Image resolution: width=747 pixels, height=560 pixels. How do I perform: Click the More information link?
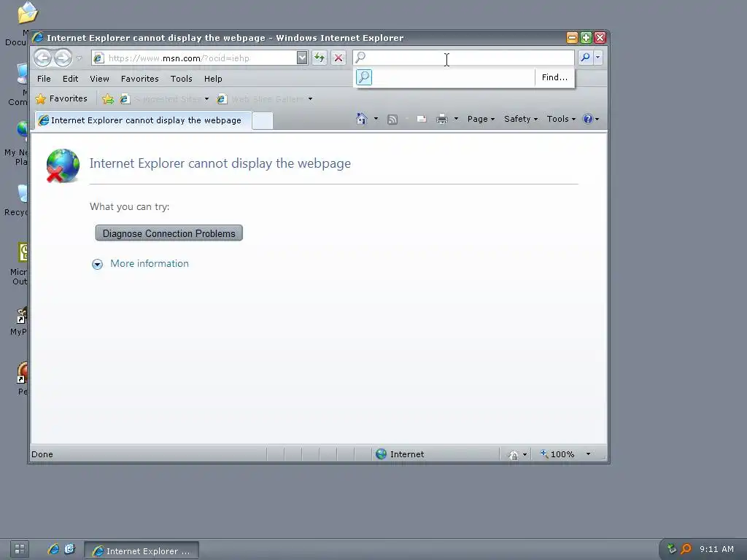(149, 264)
